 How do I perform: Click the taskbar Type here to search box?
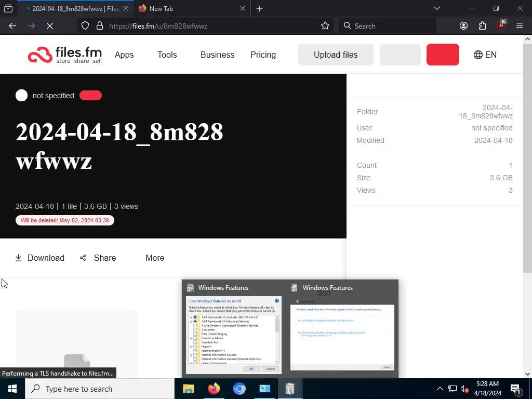point(100,389)
